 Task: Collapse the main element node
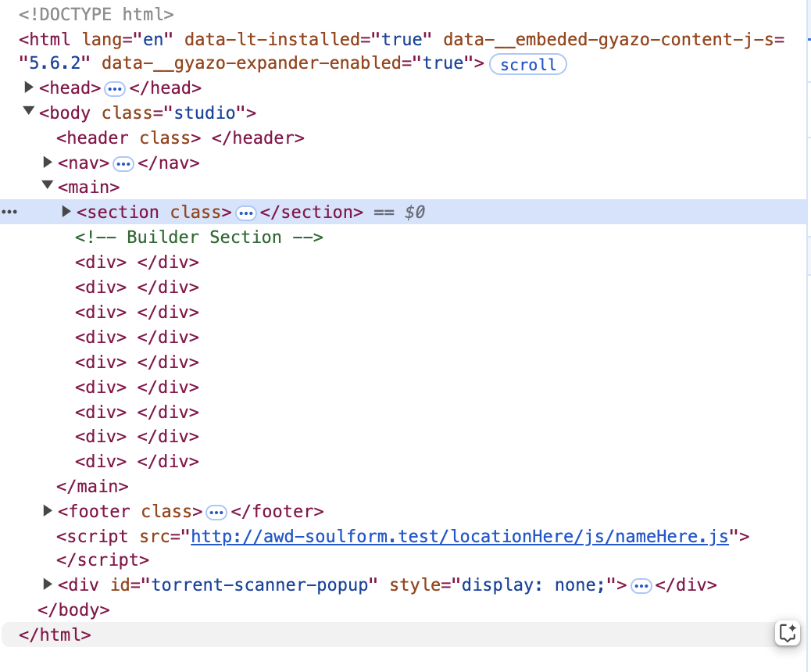tap(48, 186)
